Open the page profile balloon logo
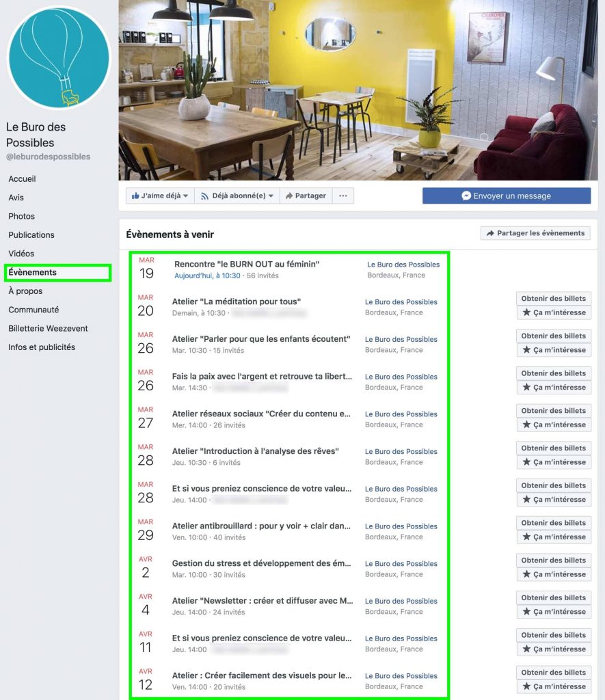The height and width of the screenshot is (700, 605). [x=59, y=57]
